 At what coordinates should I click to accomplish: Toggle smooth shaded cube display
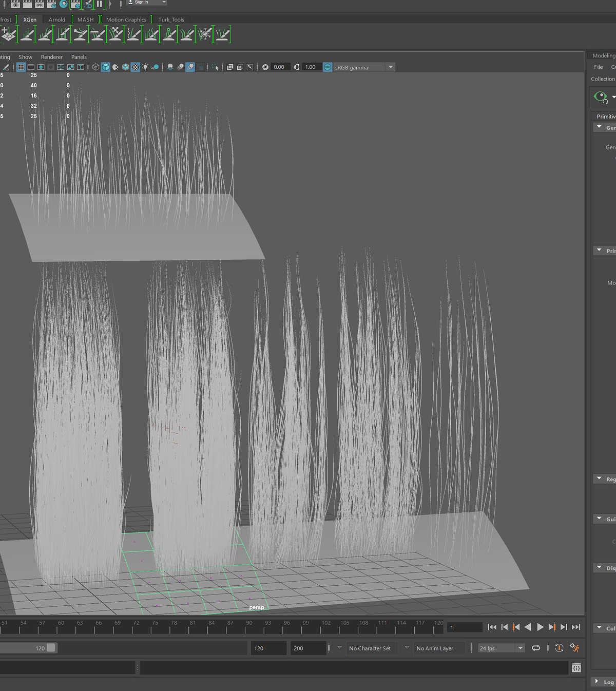pos(106,67)
